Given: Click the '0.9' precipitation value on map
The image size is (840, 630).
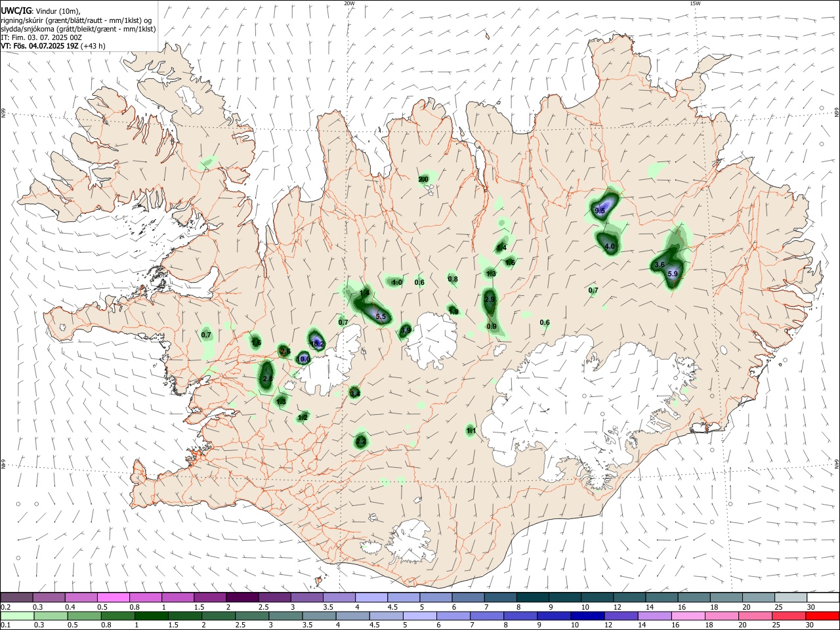Looking at the screenshot, I should 492,326.
